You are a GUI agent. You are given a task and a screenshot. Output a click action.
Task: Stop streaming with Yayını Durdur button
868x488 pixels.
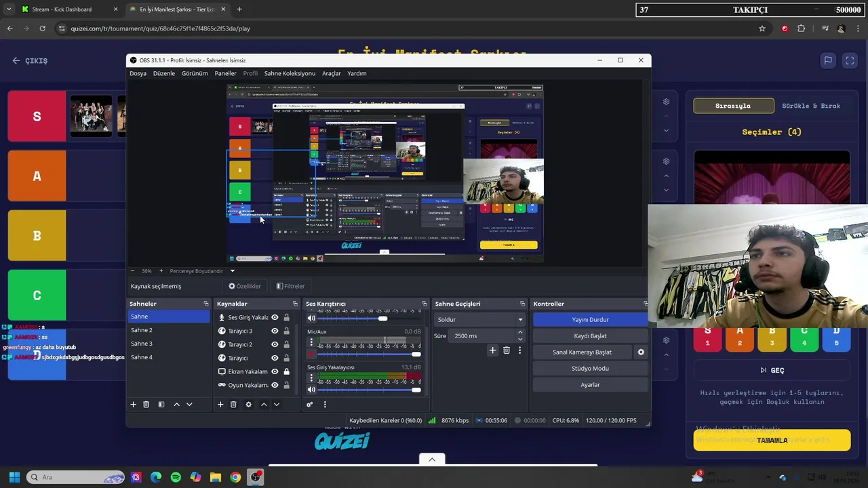(590, 319)
